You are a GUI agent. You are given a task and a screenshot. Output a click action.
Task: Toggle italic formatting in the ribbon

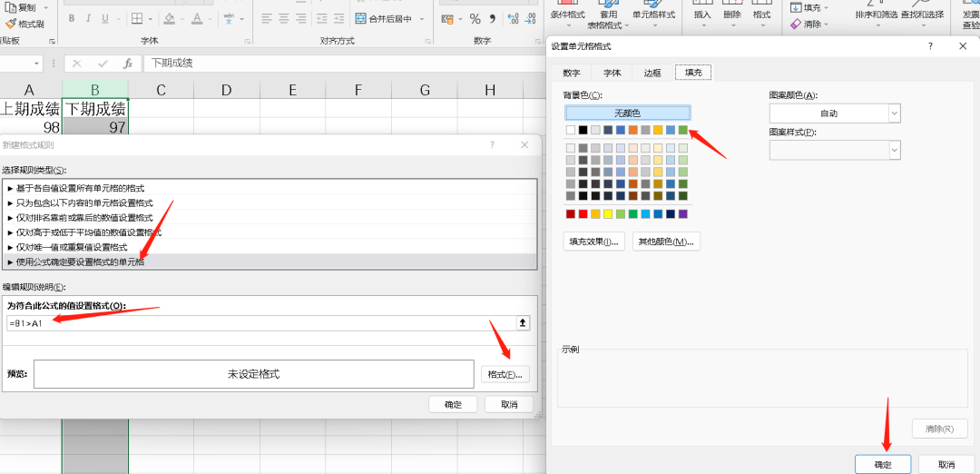[89, 19]
